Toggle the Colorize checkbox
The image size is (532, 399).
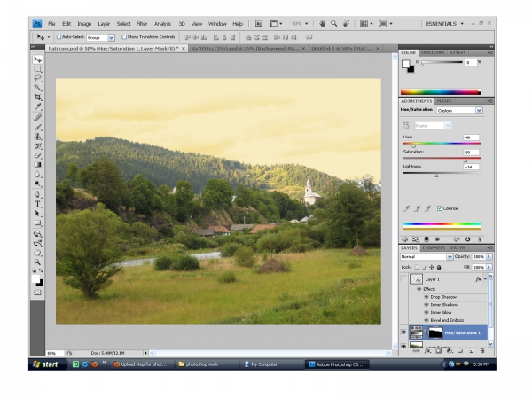coord(440,208)
